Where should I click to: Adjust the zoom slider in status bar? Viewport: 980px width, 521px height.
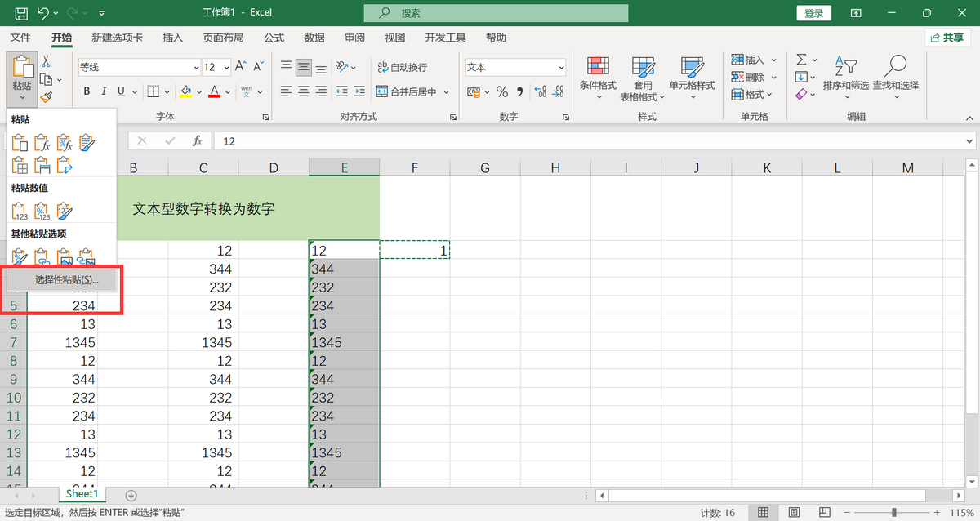[x=894, y=512]
